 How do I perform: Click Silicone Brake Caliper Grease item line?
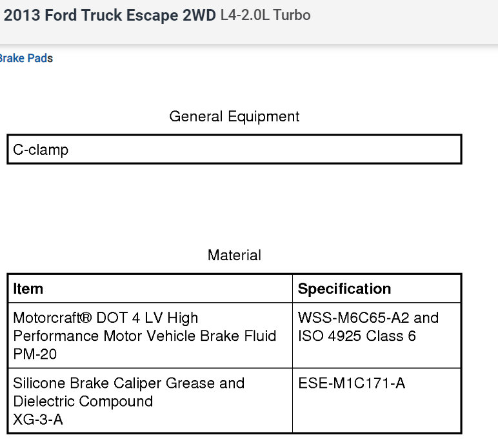128,383
